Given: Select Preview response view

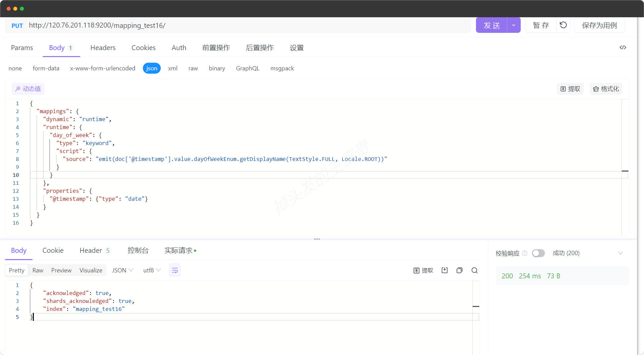Looking at the screenshot, I should [61, 270].
